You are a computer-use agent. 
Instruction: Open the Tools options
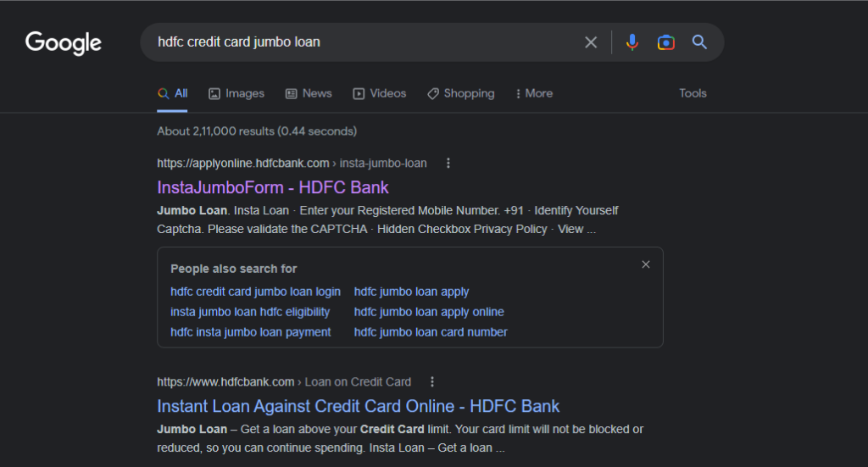pyautogui.click(x=693, y=93)
